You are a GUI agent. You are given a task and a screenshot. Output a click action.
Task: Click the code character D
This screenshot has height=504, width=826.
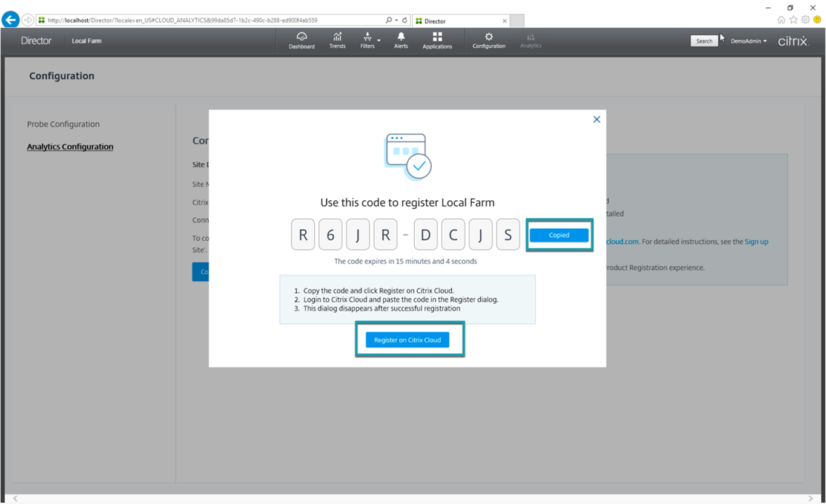click(426, 235)
